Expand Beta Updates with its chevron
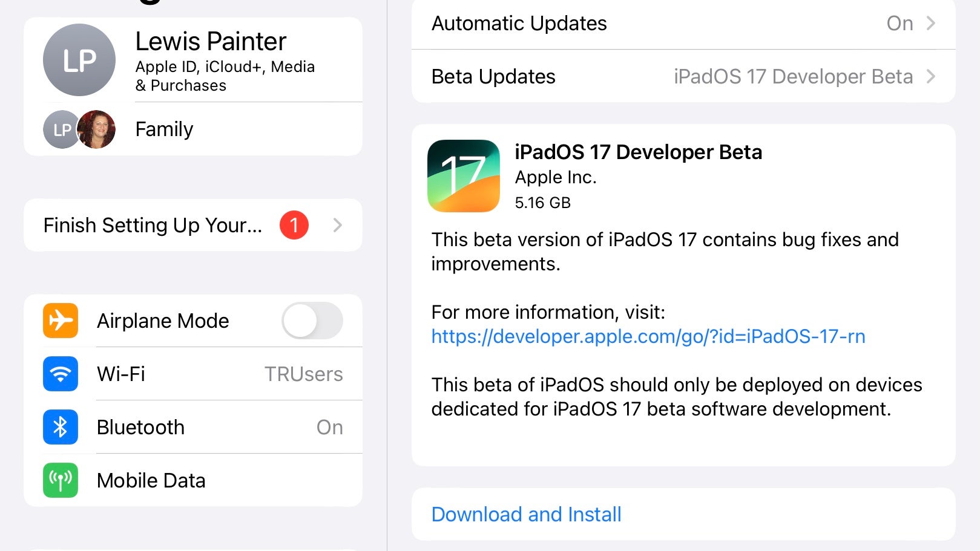This screenshot has height=551, width=980. click(x=931, y=77)
